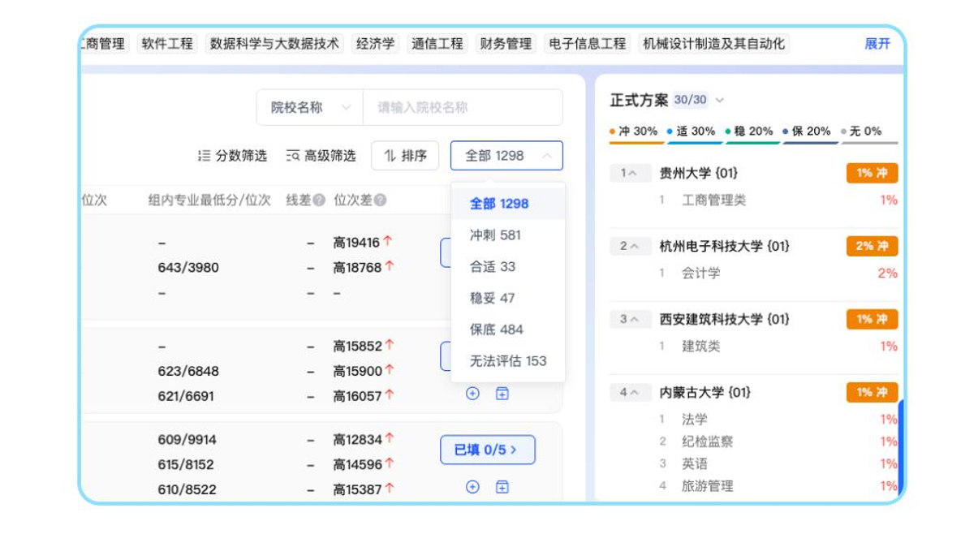Click the 请输入院校名称 search input
Image resolution: width=978 pixels, height=560 pixels.
click(x=455, y=107)
